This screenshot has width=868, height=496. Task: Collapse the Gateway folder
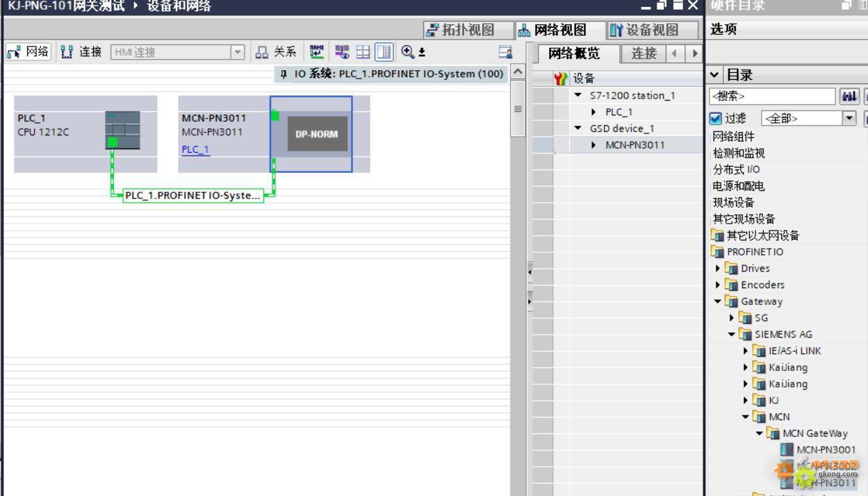pos(718,301)
